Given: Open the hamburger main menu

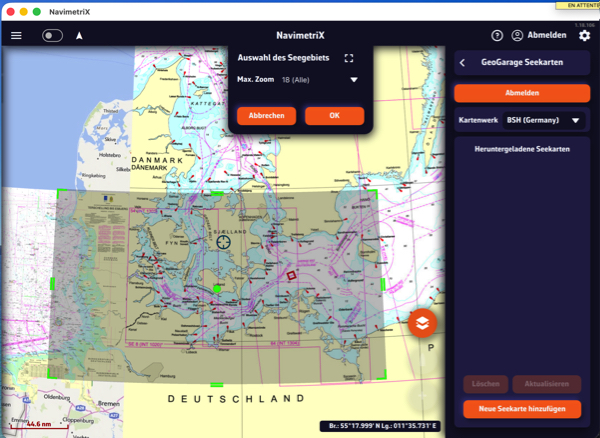Looking at the screenshot, I should [x=16, y=36].
